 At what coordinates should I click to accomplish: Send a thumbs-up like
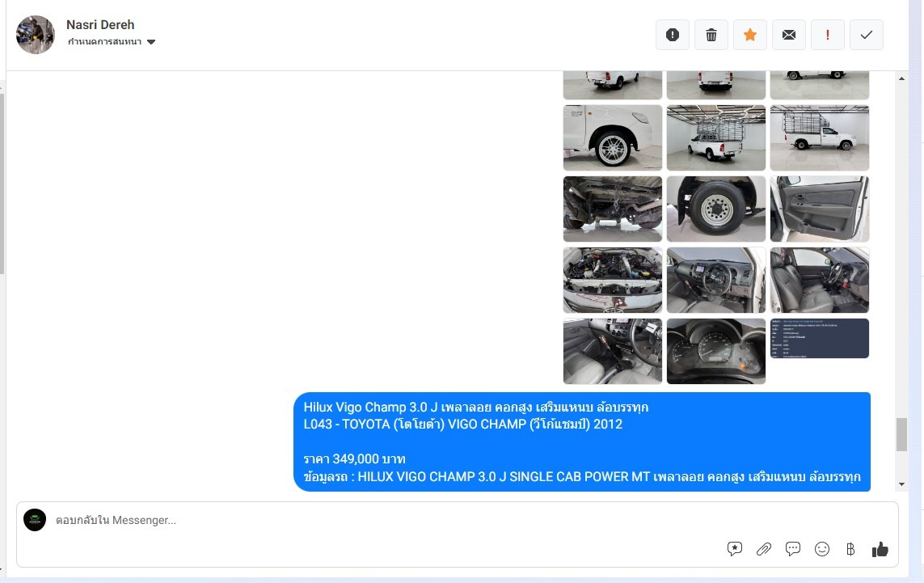[880, 549]
